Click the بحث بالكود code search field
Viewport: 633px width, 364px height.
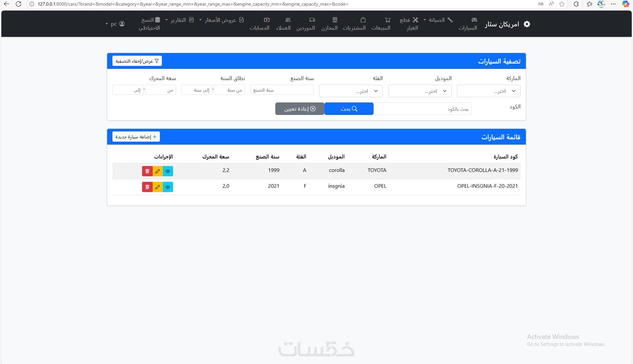tap(422, 109)
